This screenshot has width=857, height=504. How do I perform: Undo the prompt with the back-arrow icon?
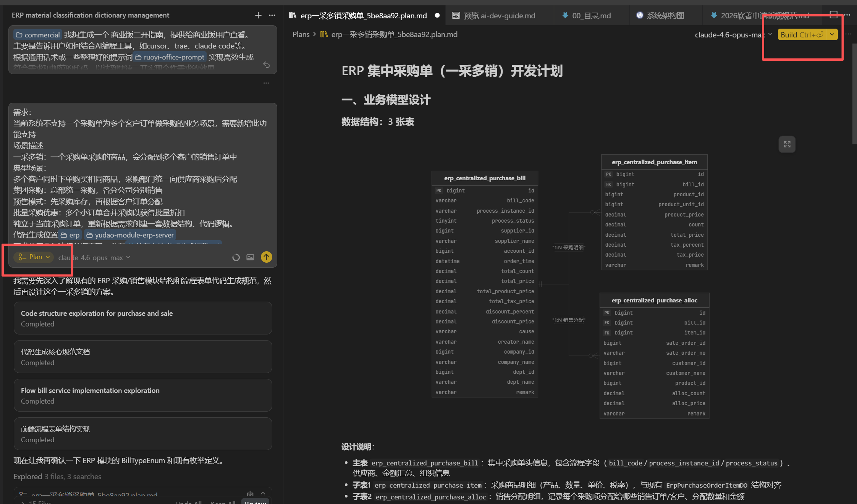(x=266, y=65)
